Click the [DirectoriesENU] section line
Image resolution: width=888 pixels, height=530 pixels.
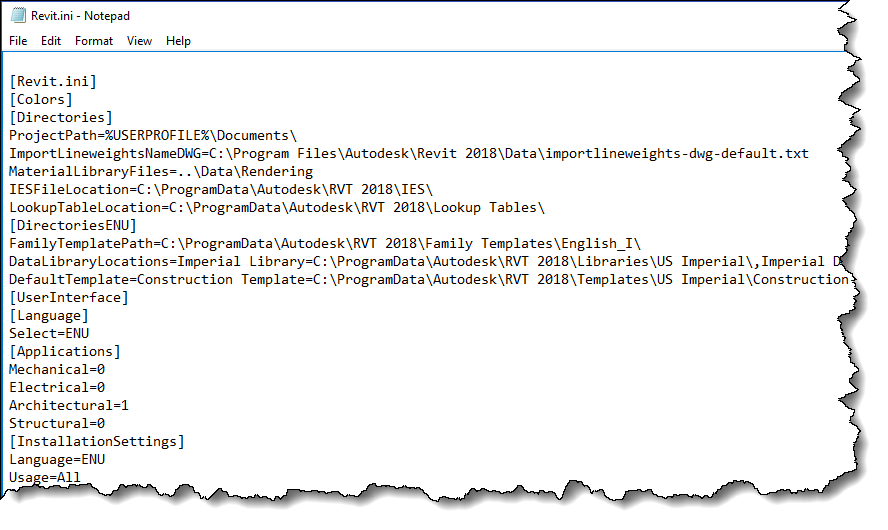73,226
